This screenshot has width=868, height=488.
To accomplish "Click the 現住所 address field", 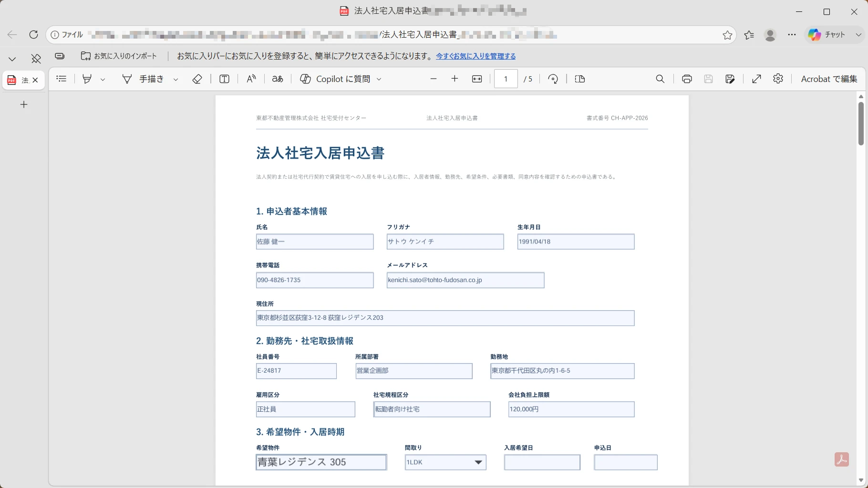I will (x=445, y=318).
